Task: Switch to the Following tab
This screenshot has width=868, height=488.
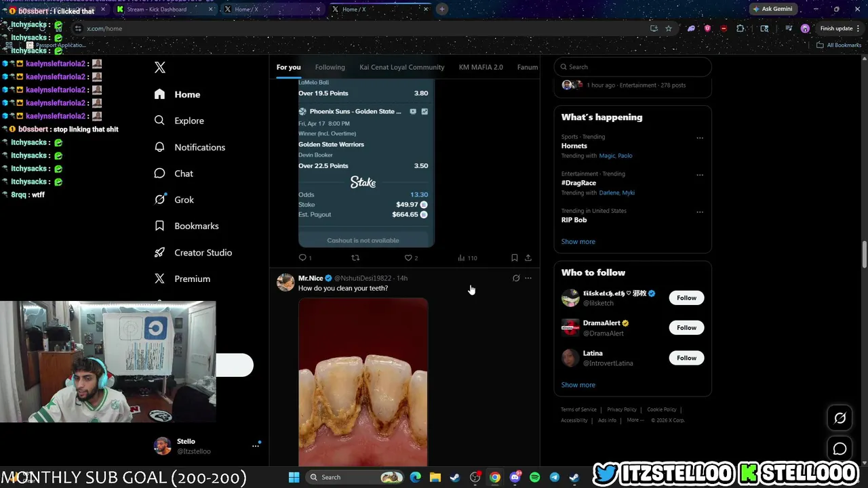Action: click(x=330, y=67)
